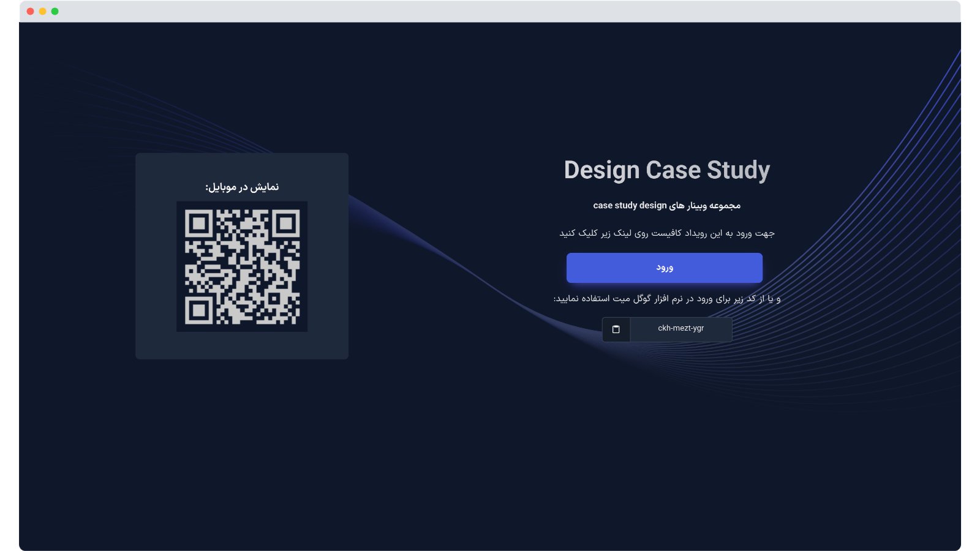Click the Design Case Study heading
This screenshot has width=980, height=551.
pos(666,170)
